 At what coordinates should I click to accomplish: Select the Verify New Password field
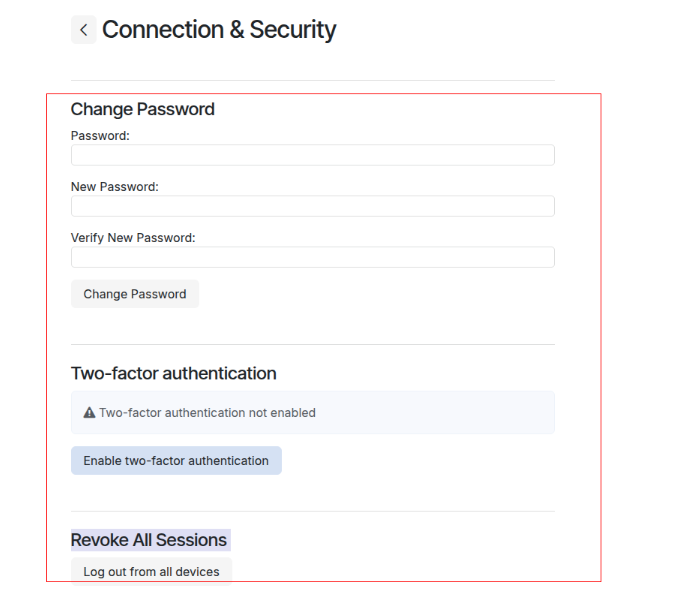[312, 257]
